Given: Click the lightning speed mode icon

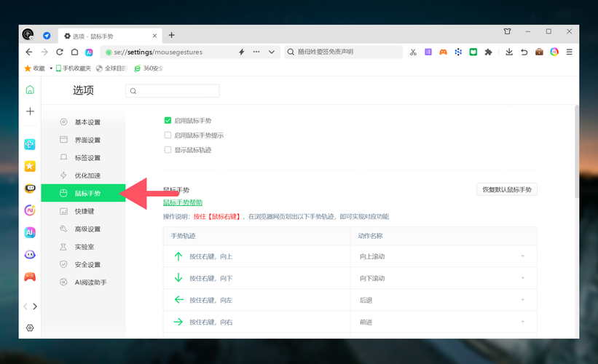Looking at the screenshot, I should [x=241, y=52].
